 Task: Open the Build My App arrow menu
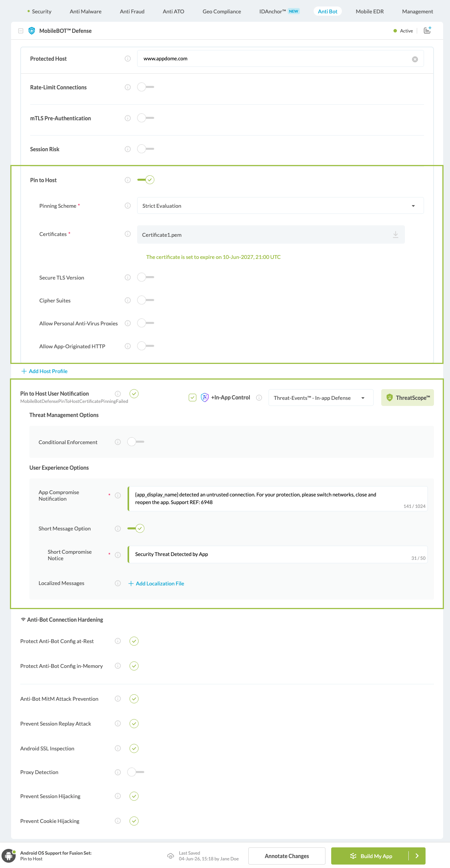(x=417, y=856)
